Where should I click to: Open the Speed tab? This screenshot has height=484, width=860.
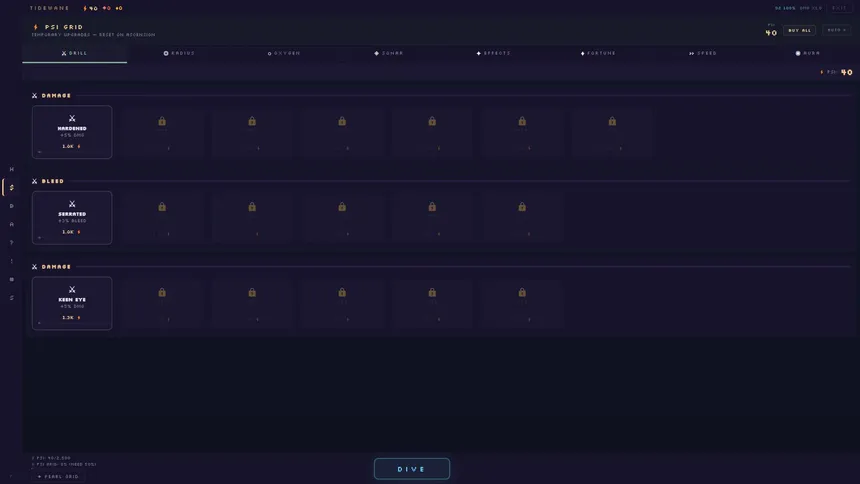(703, 53)
